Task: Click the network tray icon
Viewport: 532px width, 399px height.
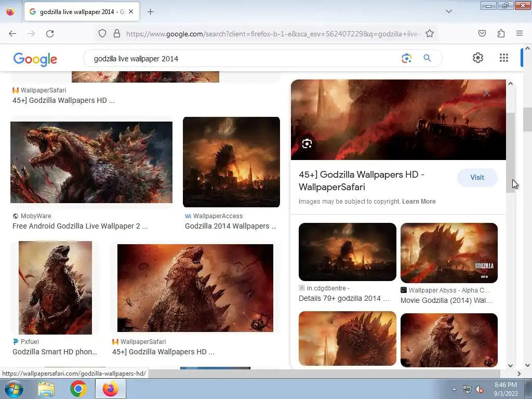Action: [467, 390]
